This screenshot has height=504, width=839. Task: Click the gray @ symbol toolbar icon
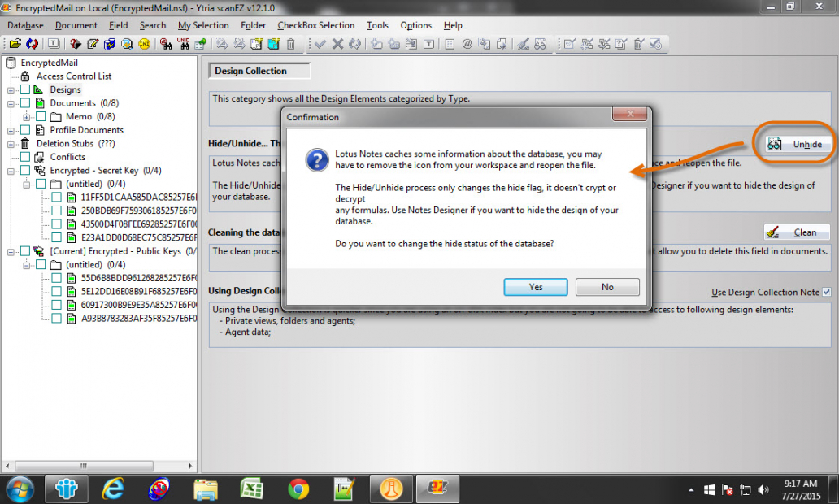coord(467,44)
